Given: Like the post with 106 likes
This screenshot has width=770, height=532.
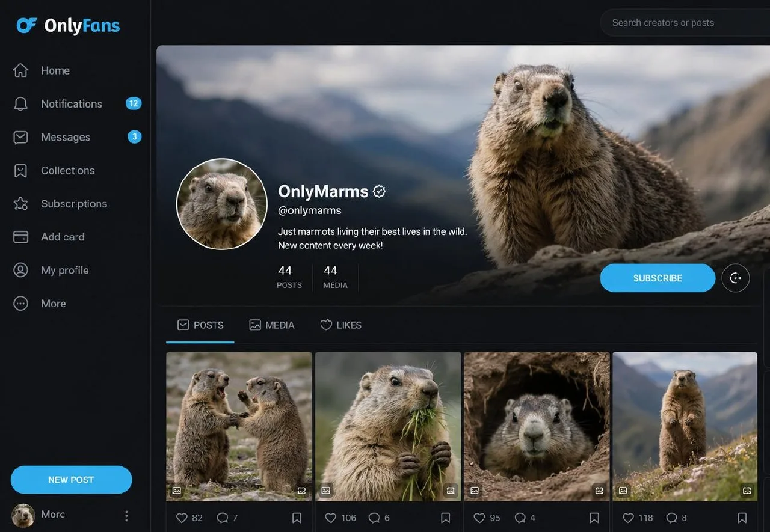Looking at the screenshot, I should pyautogui.click(x=330, y=518).
